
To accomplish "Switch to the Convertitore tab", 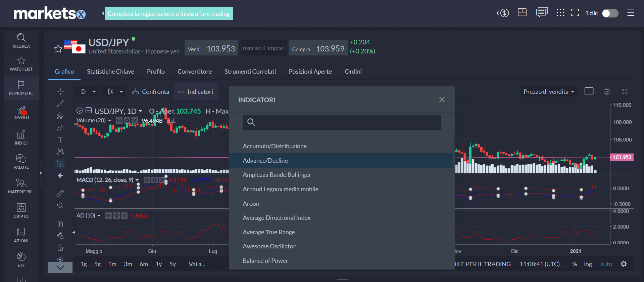I will (x=195, y=71).
